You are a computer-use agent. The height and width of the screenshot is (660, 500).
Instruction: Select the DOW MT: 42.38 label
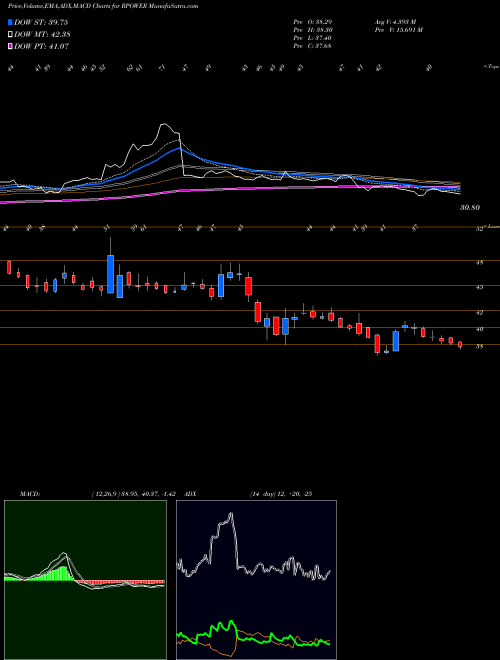pos(42,35)
